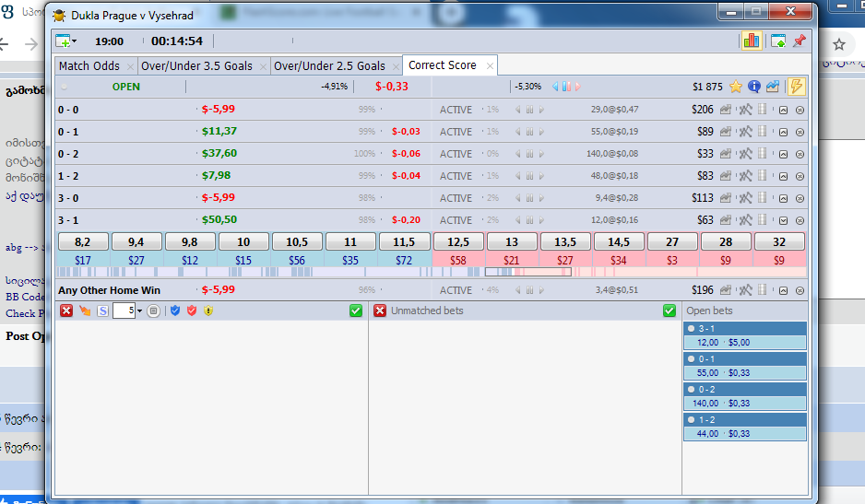Expand the 1 - 2 row ladder
865x504 pixels.
coord(783,177)
